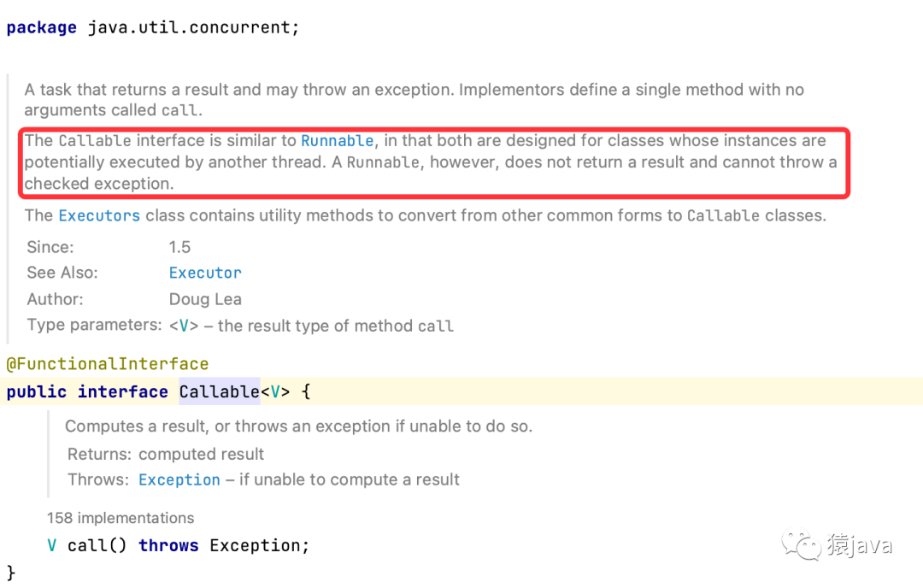Click the red highlighted Callable description paragraph
Viewport: 923px width, 588px height.
point(434,162)
